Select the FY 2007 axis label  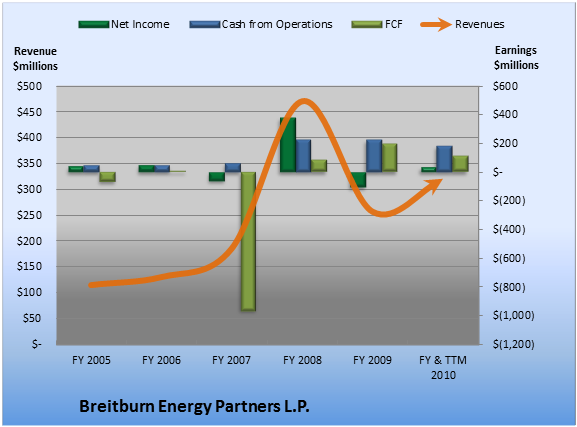point(231,360)
